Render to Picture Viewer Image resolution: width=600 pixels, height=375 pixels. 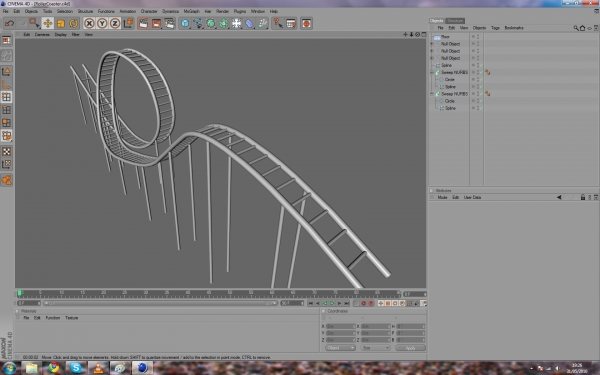pyautogui.click(x=157, y=23)
